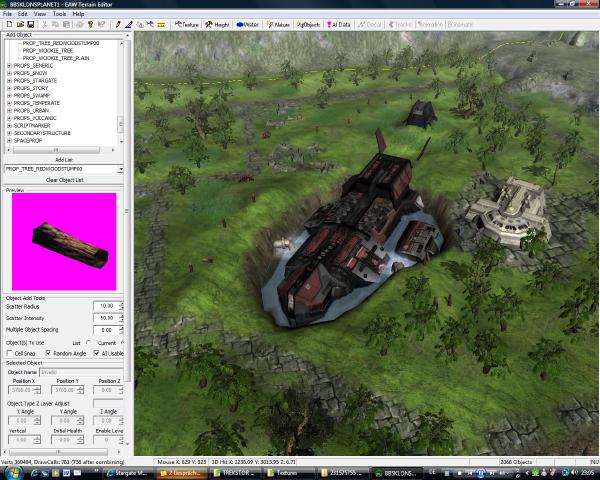The image size is (600, 480).
Task: Click the log preview thumbnail
Action: coord(64,242)
